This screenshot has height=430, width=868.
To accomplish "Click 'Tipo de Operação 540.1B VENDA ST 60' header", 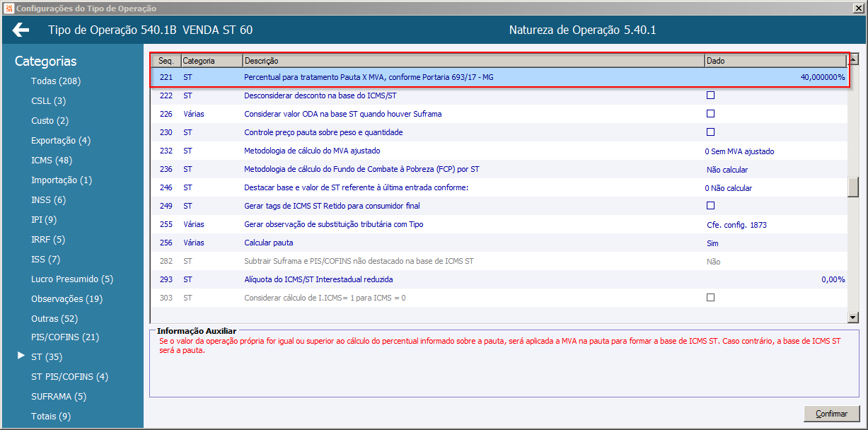I will [x=150, y=30].
